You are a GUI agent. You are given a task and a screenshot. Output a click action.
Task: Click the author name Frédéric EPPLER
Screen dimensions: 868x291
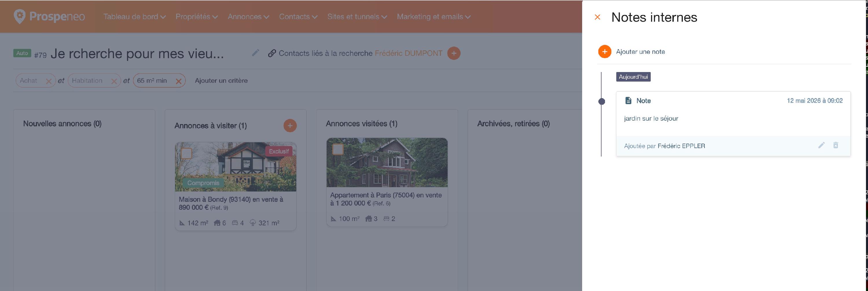tap(681, 146)
